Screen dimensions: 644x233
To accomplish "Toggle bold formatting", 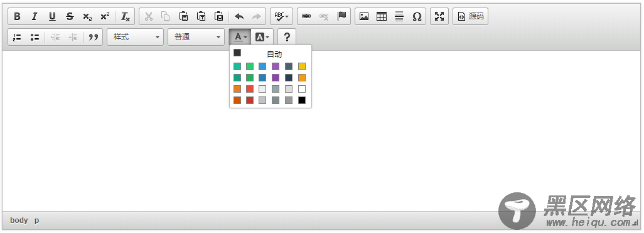I will click(17, 16).
